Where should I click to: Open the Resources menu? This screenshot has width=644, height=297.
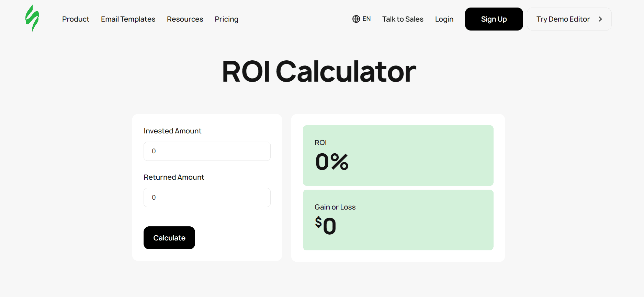pos(185,19)
